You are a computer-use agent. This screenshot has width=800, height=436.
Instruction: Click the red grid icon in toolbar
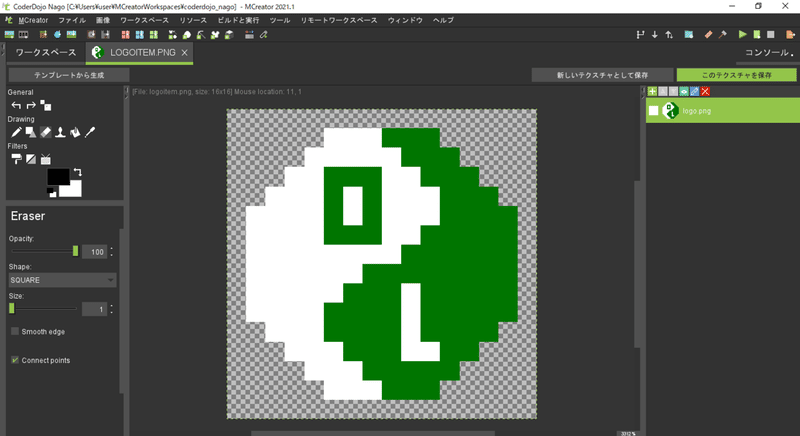coord(126,35)
